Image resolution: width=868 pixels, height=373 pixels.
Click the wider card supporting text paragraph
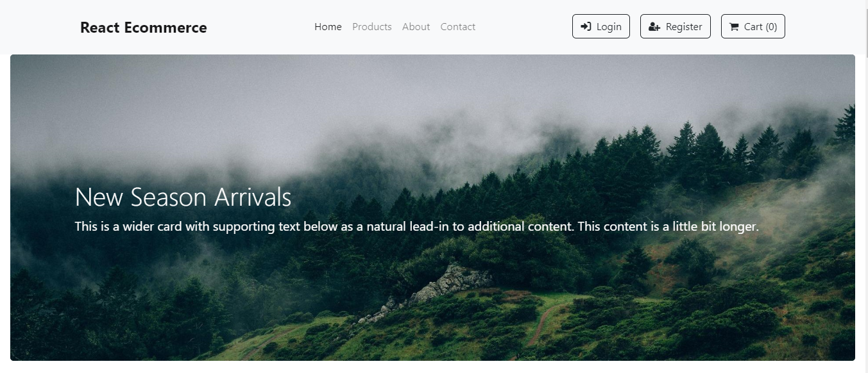click(x=417, y=227)
